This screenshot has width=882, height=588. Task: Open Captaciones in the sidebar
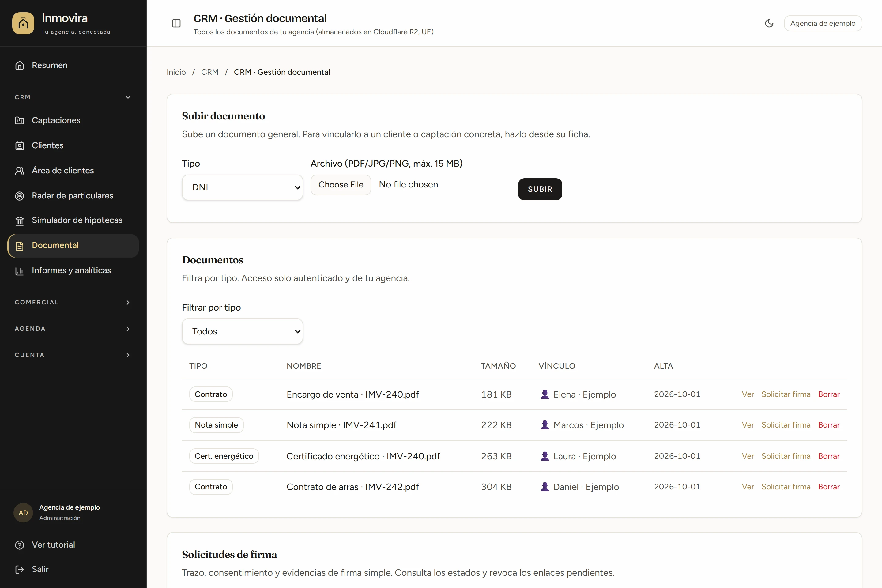pos(73,120)
